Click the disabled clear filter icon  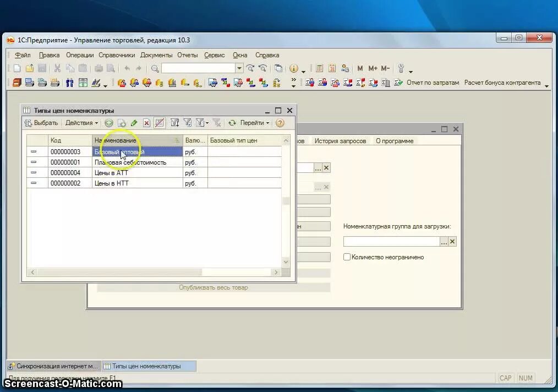point(217,123)
